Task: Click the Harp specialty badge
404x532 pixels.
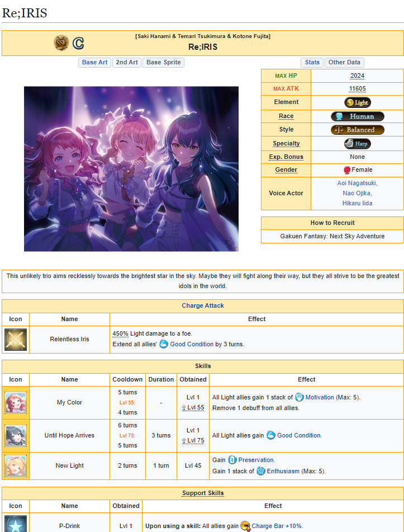Action: [358, 144]
